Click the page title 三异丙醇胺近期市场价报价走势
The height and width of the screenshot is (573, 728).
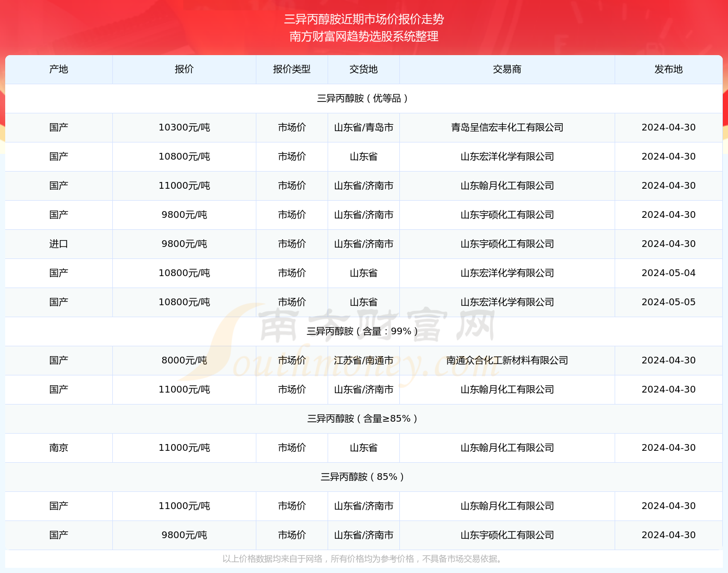(364, 19)
